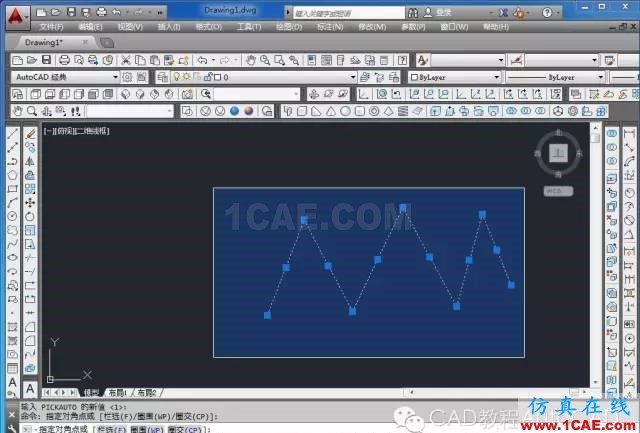Click the Save icon in Standard toolbar
Screen dimensions: 640x433
pos(47,60)
